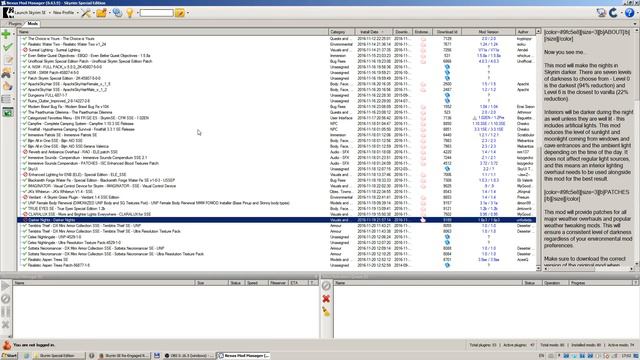640x360 pixels.
Task: Click the red X remove icon in activation panel
Action: click(x=326, y=299)
